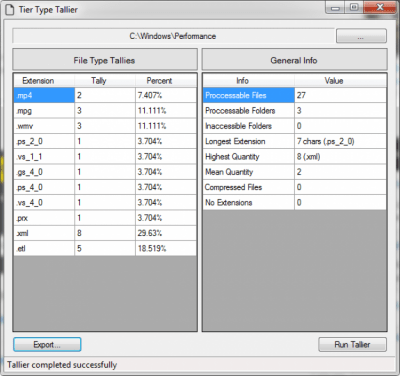Click the Value column header
Viewport: 400px width, 376px height.
pyautogui.click(x=340, y=81)
